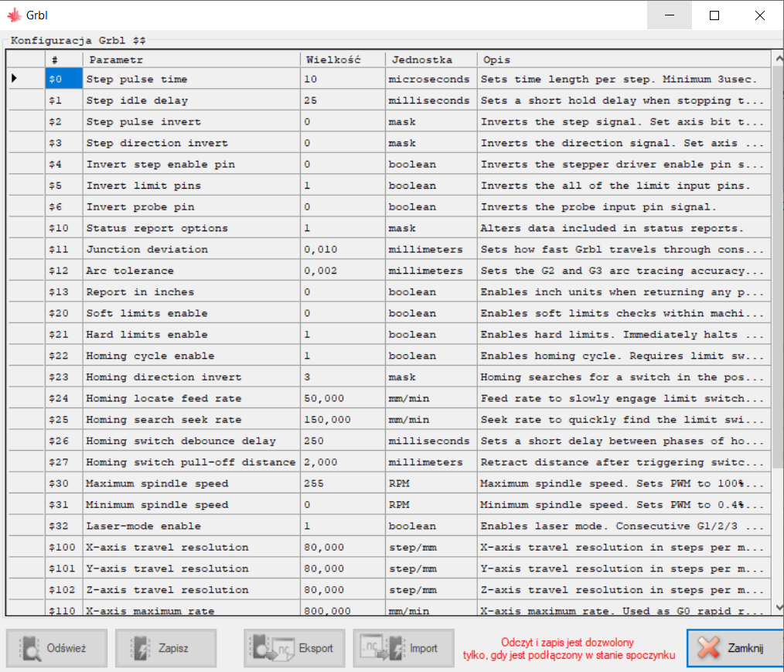
Task: Click the Y-axis travel resolution parameter
Action: pos(192,568)
